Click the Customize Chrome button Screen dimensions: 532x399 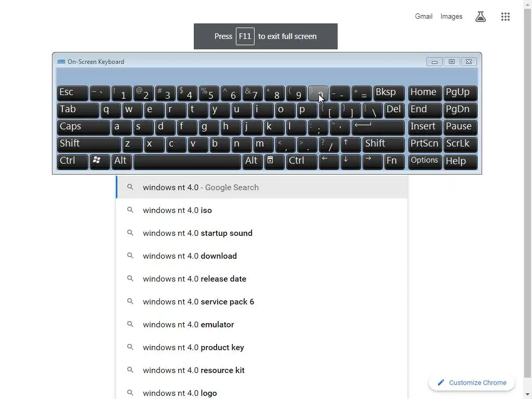(x=472, y=382)
